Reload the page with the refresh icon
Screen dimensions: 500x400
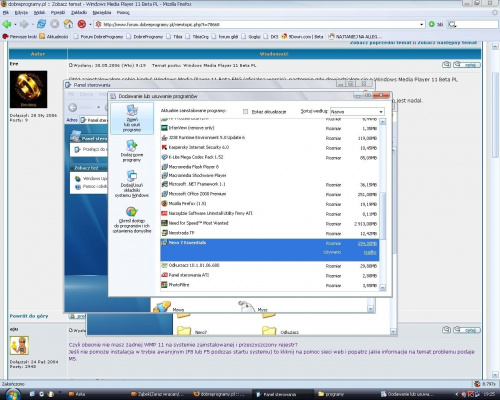41,24
